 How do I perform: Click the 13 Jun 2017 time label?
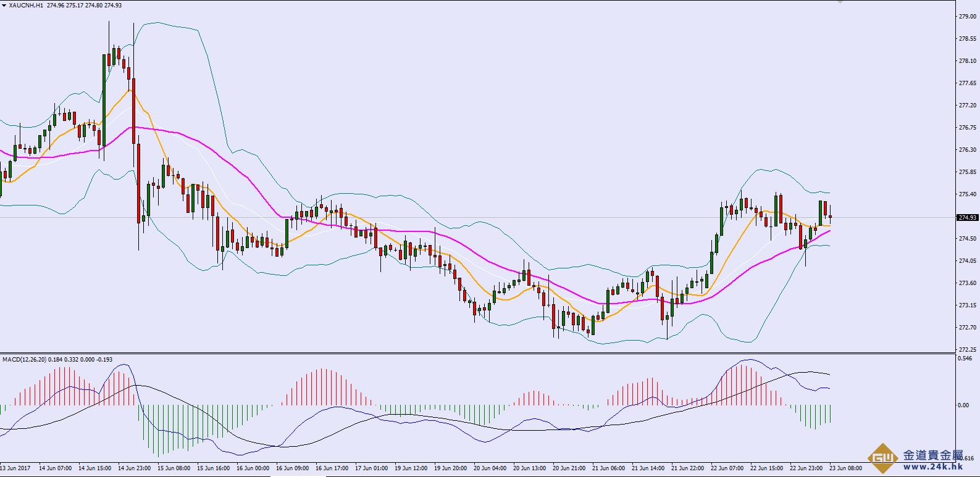pos(16,468)
